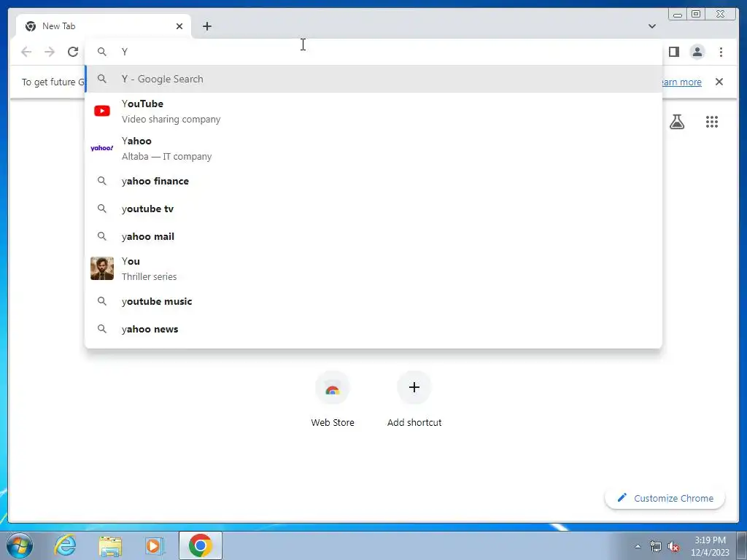Pick 'yahoo finance' suggestion
747x560 pixels.
373,181
